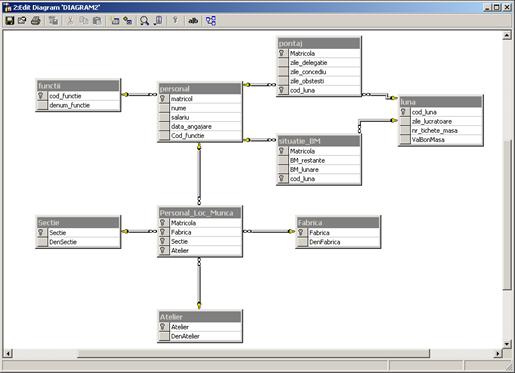Click the 'Sectie' row in Personal_Loc_Munca
This screenshot has height=373, width=515.
200,241
